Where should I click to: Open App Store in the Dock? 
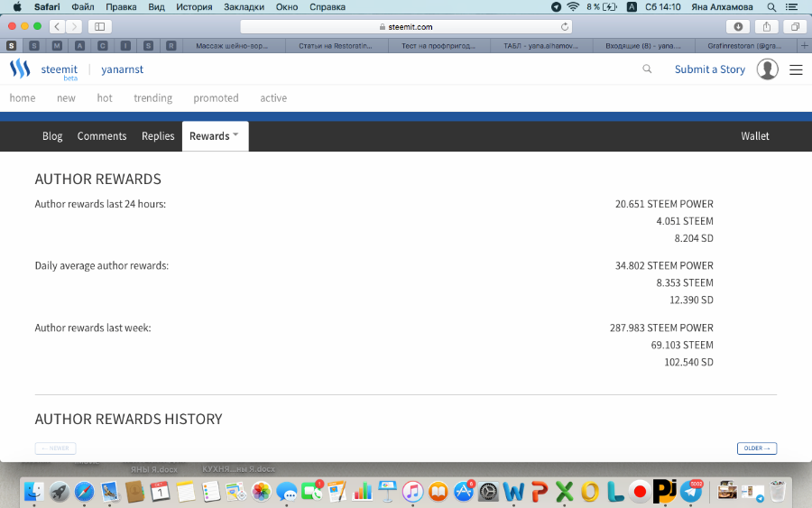pyautogui.click(x=463, y=491)
